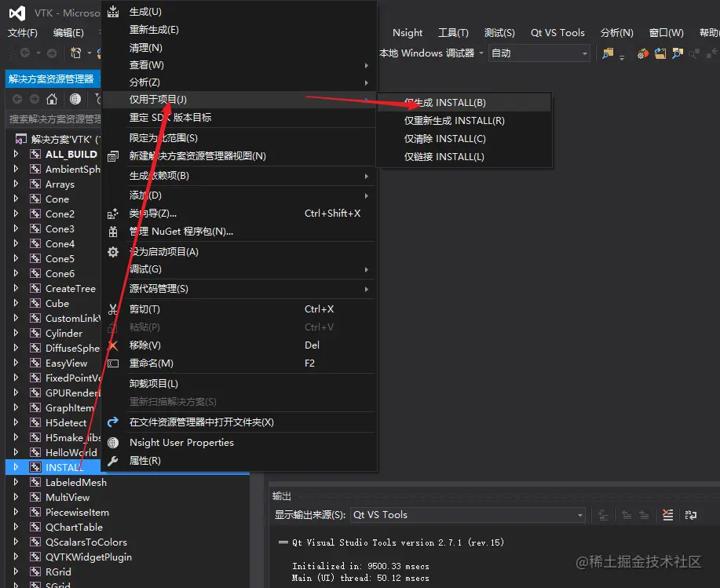Choose 仅生成 INSTALL(B) submenu entry

(x=464, y=102)
